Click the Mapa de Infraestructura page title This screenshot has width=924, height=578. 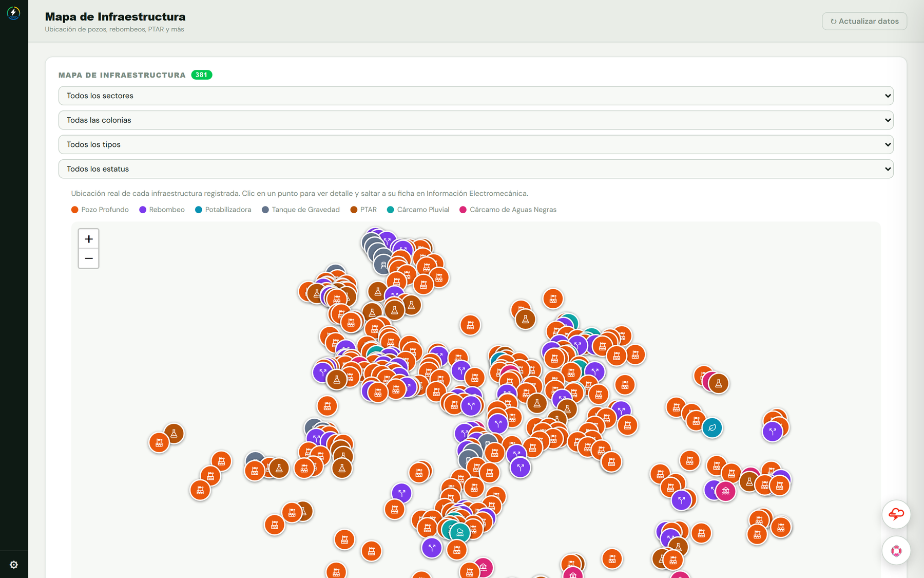(115, 17)
